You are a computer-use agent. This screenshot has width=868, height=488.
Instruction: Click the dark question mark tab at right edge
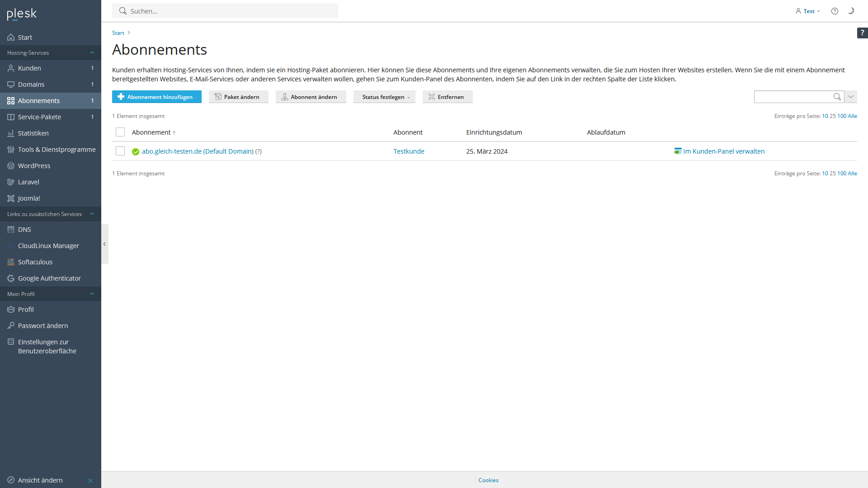point(862,33)
